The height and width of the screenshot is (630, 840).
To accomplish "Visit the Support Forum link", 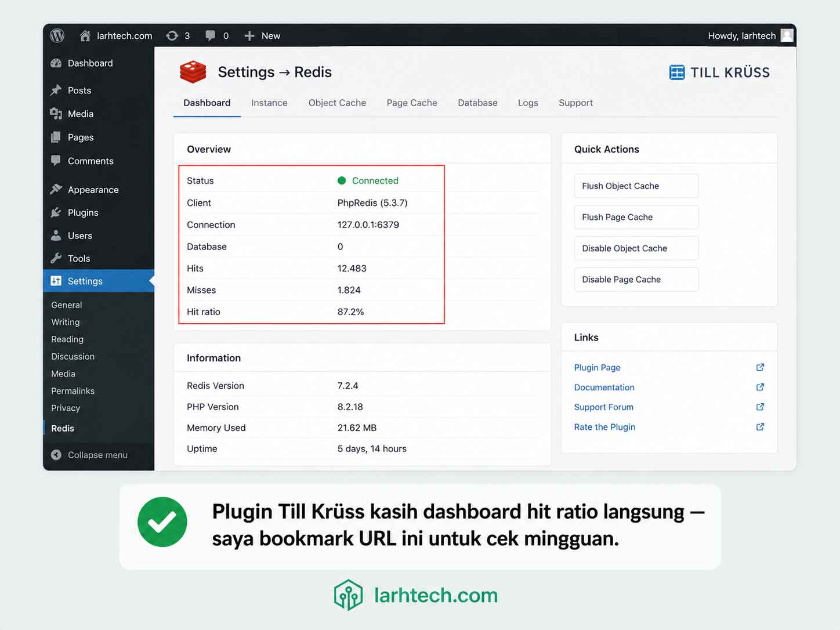I will click(x=603, y=407).
